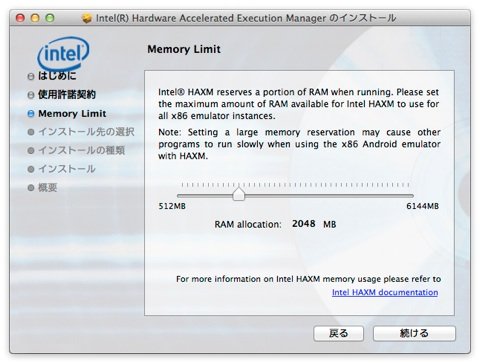
Task: Click the package icon in the title bar
Action: click(x=87, y=18)
